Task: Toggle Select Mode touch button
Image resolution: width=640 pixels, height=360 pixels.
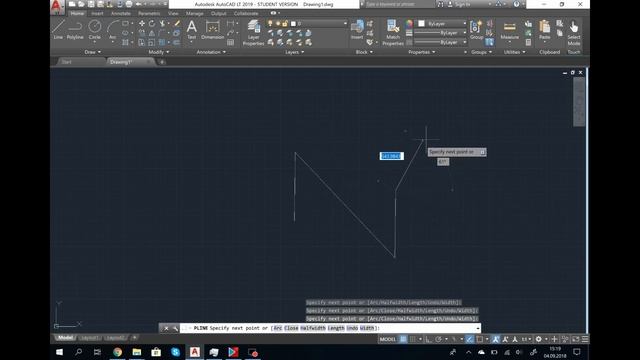Action: point(573,33)
